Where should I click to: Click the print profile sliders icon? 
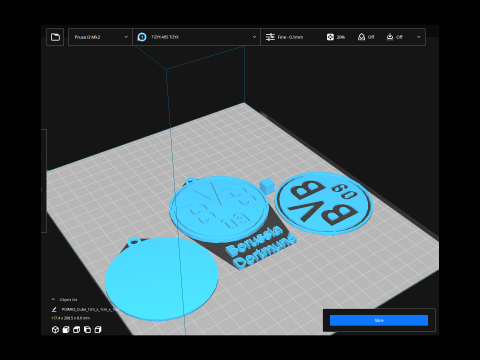[x=270, y=37]
